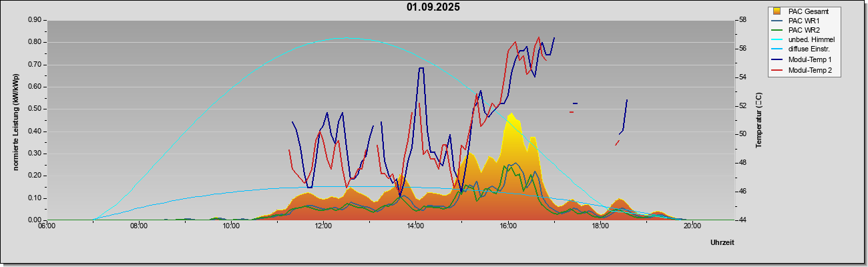
Task: Click the 08:00 tick on time axis
Action: 139,226
